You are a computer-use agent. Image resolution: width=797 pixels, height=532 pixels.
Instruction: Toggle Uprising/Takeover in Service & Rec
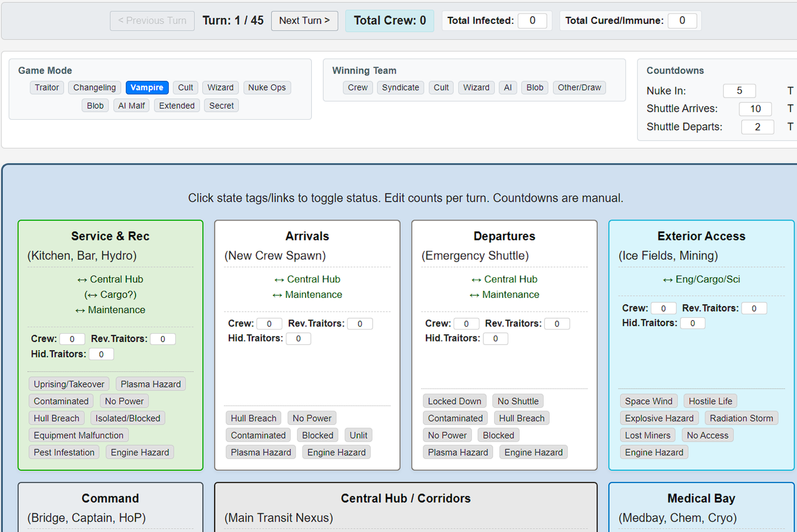point(69,384)
